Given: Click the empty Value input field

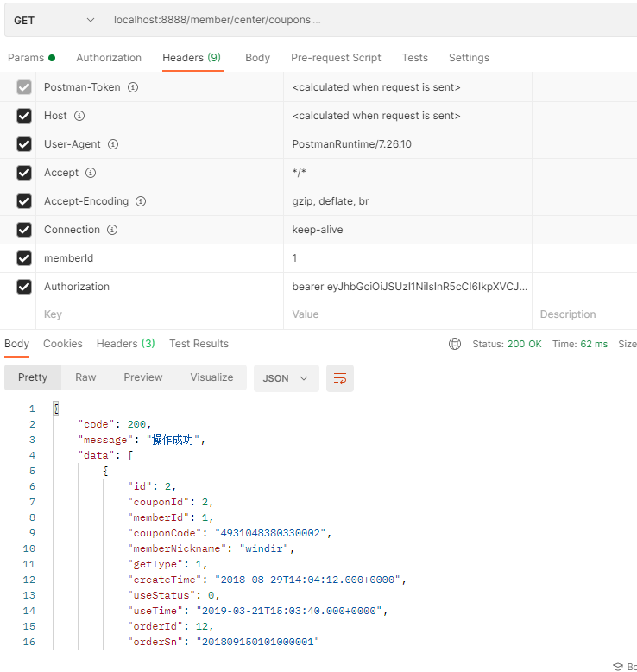Looking at the screenshot, I should point(407,314).
